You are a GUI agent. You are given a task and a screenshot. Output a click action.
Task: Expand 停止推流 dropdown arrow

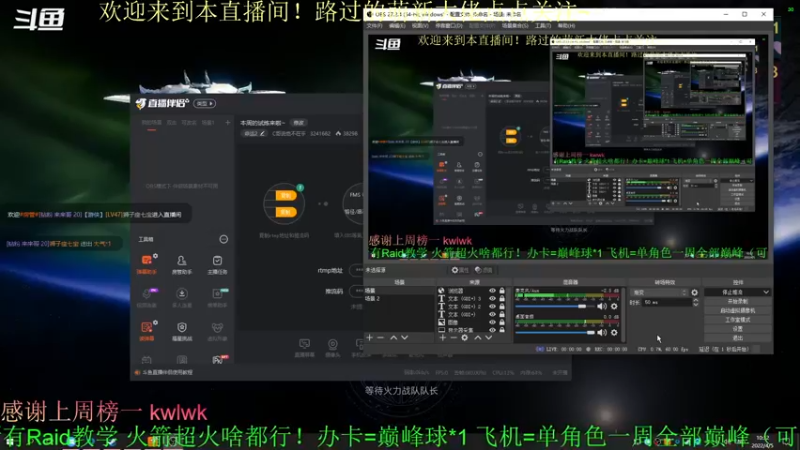point(766,292)
